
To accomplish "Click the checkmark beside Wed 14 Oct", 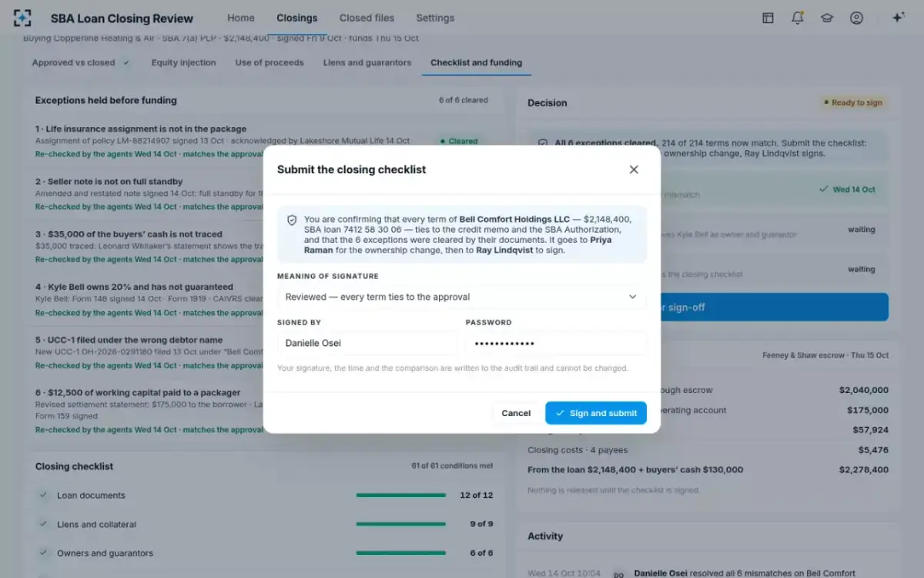I will 824,190.
